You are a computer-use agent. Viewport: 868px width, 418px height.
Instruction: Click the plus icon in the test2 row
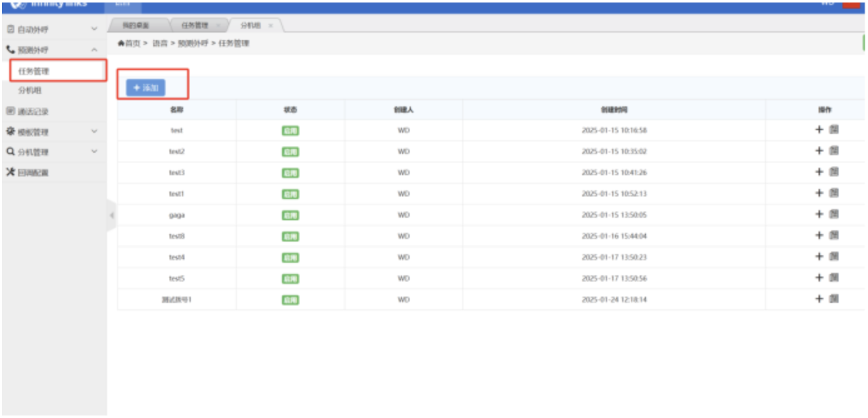819,151
